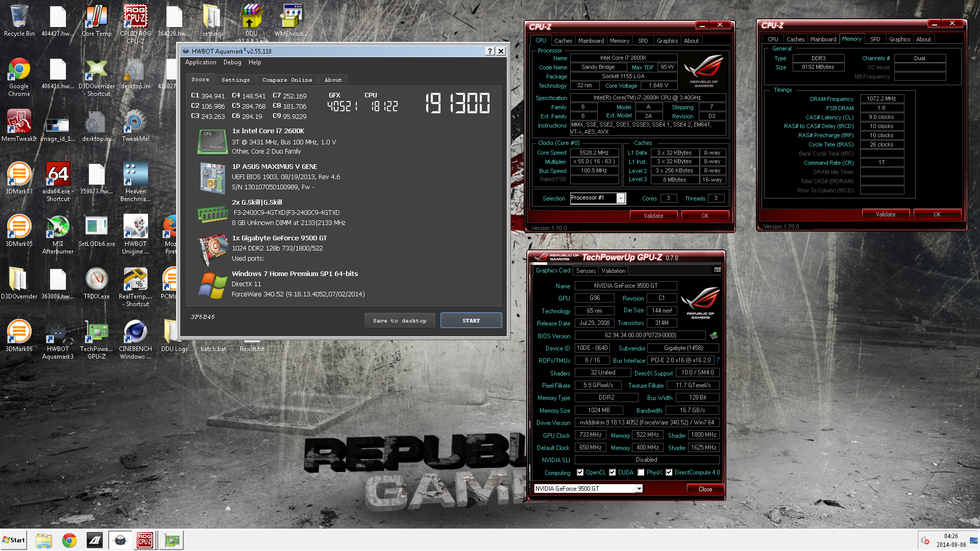Click the START button in Aquamark
Screen dimensions: 980x551
pyautogui.click(x=471, y=321)
